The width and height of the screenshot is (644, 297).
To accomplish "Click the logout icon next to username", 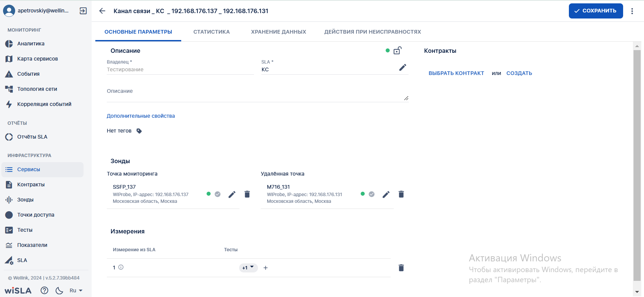I will click(83, 11).
